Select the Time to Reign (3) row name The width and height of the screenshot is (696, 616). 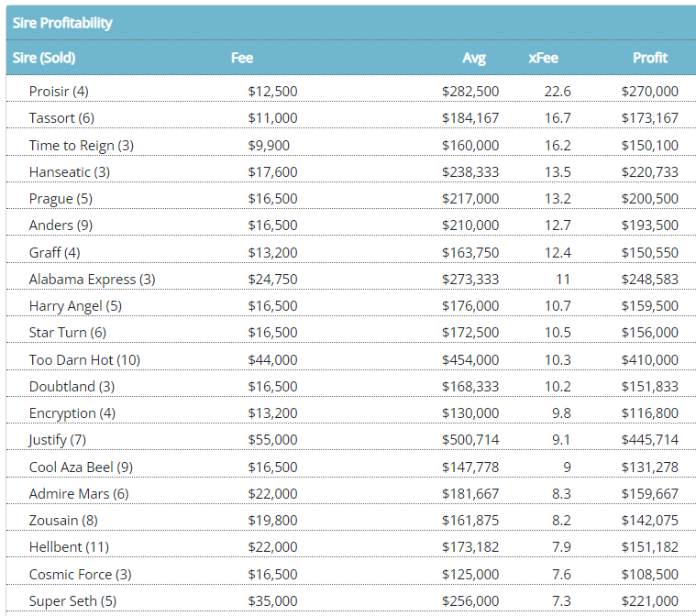click(x=82, y=146)
